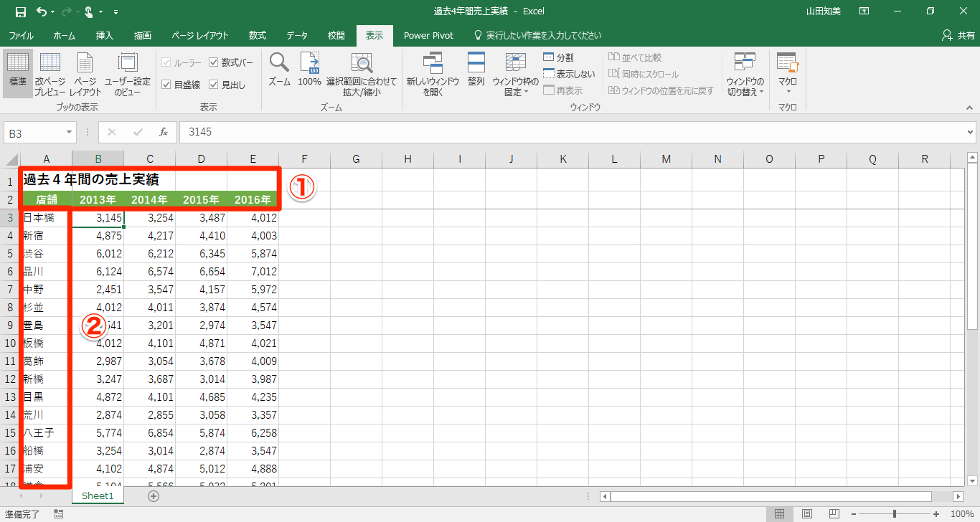Select cell containing 八王子
The height and width of the screenshot is (522, 980).
tap(46, 432)
